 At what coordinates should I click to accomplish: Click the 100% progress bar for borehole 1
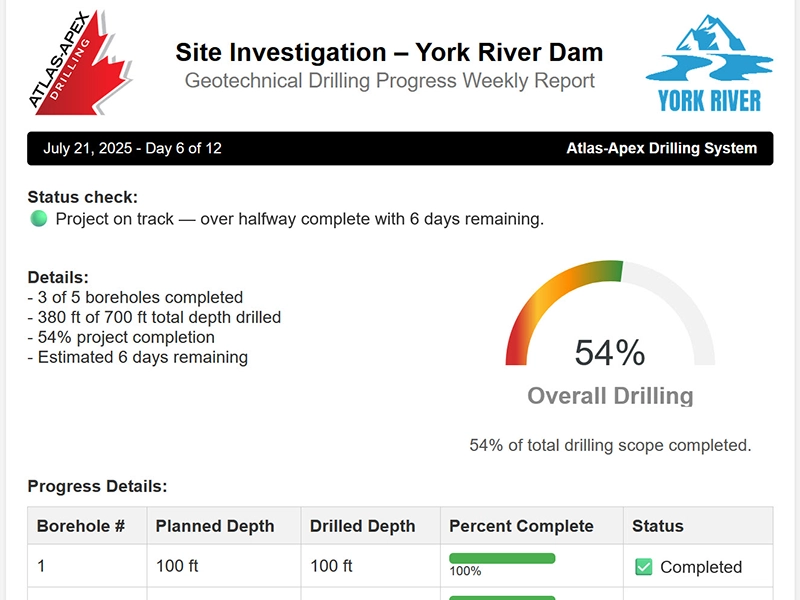click(x=502, y=558)
